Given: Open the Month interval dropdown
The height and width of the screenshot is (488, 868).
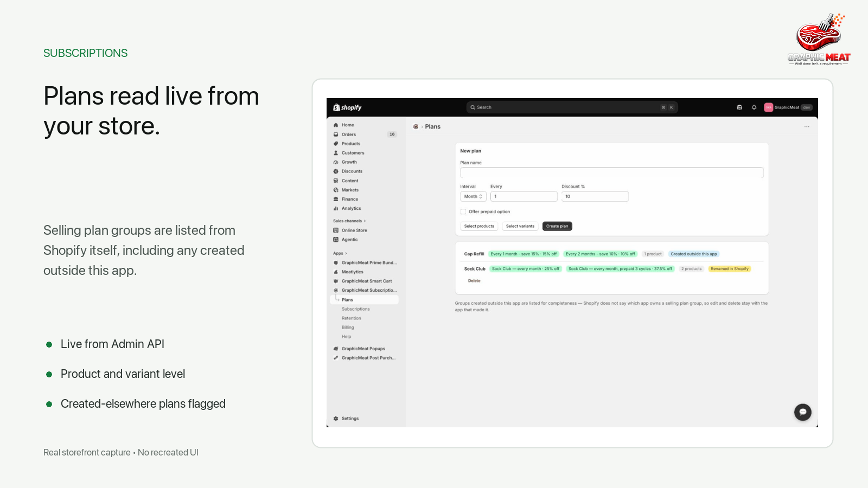Looking at the screenshot, I should (x=473, y=197).
